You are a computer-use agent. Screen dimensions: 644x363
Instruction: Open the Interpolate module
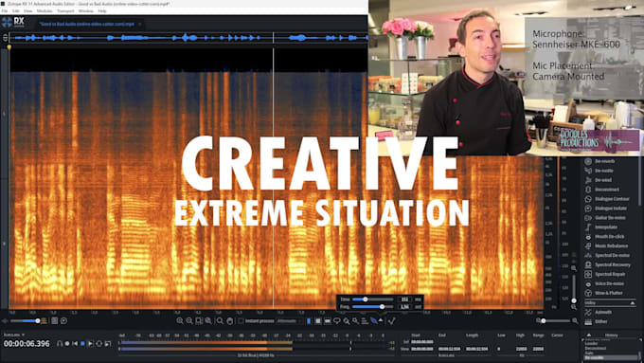pyautogui.click(x=600, y=227)
